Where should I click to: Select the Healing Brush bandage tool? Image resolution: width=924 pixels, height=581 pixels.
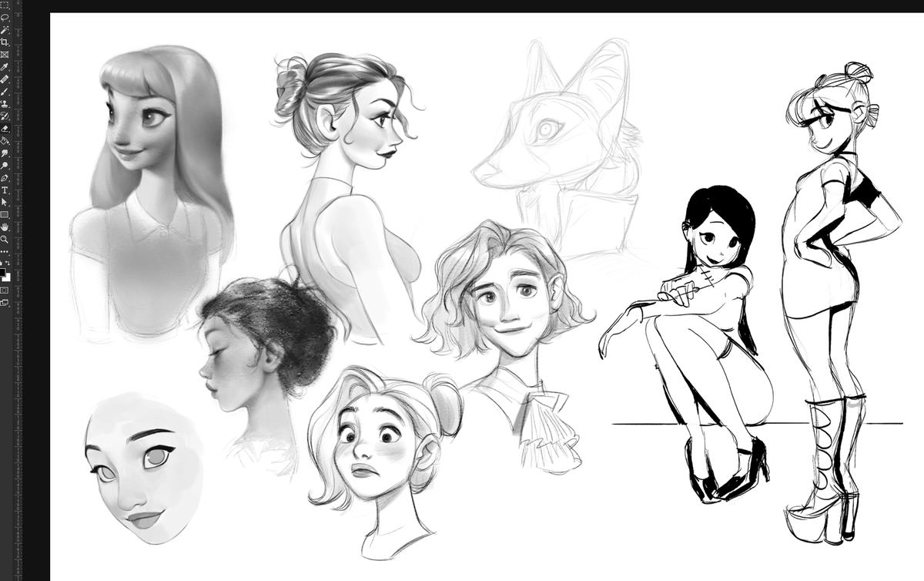(x=5, y=79)
